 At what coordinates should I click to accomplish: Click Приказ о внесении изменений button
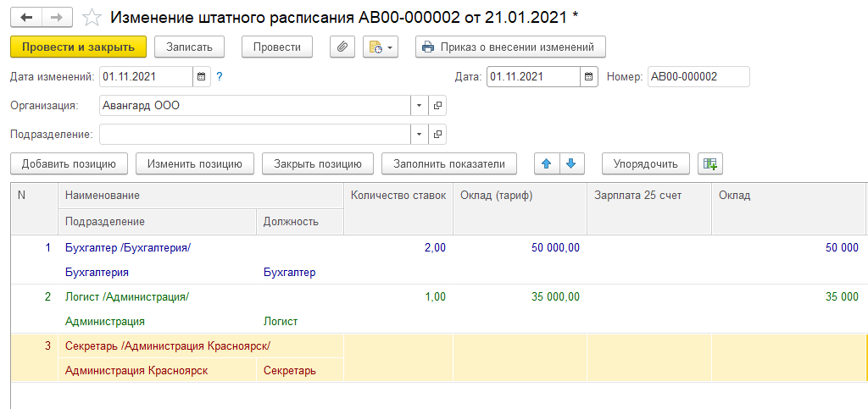[510, 47]
